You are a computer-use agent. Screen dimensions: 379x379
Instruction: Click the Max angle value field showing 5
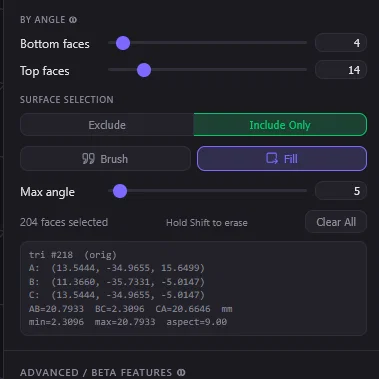click(x=341, y=191)
